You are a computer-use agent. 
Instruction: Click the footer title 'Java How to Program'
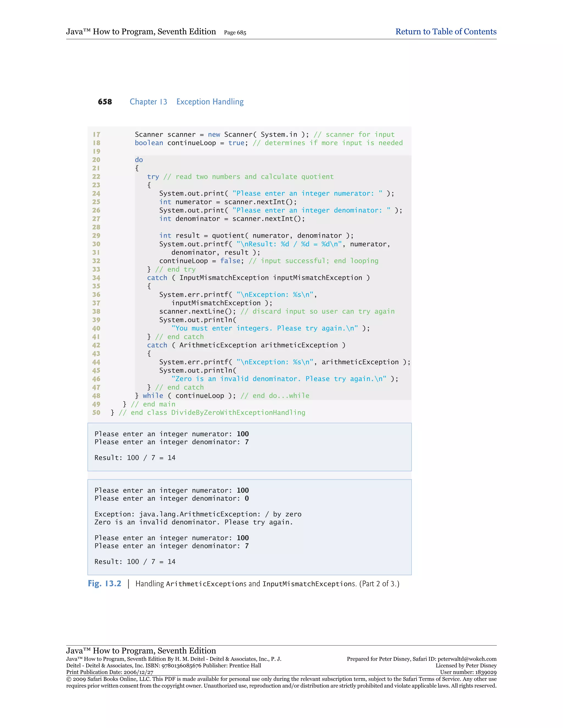[x=141, y=651]
